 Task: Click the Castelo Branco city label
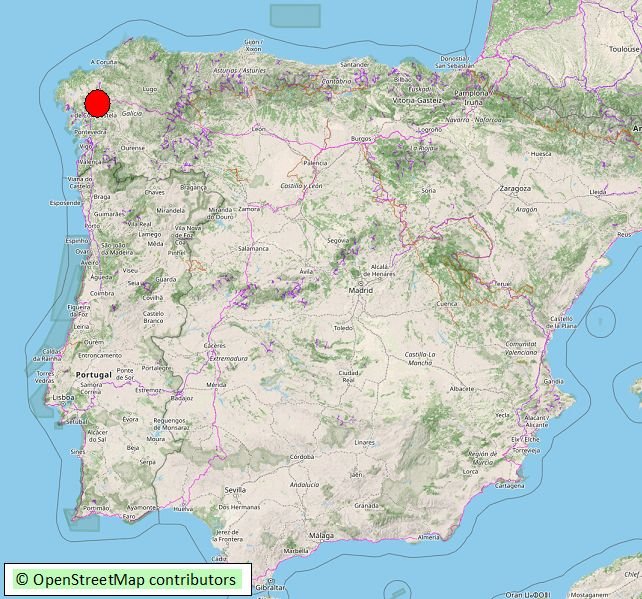click(x=154, y=317)
